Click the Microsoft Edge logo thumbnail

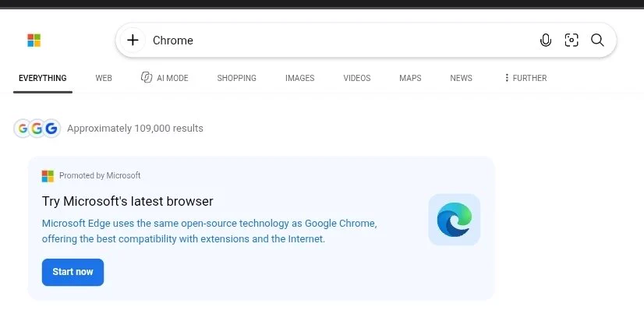(x=455, y=220)
